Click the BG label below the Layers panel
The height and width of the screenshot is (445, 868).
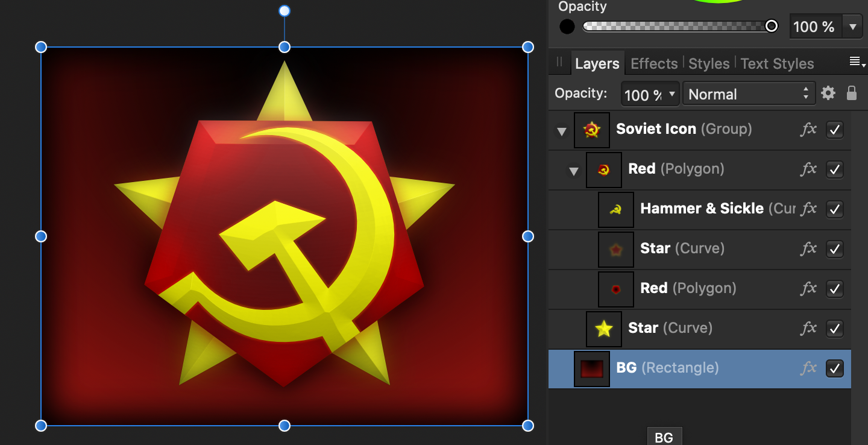coord(664,436)
